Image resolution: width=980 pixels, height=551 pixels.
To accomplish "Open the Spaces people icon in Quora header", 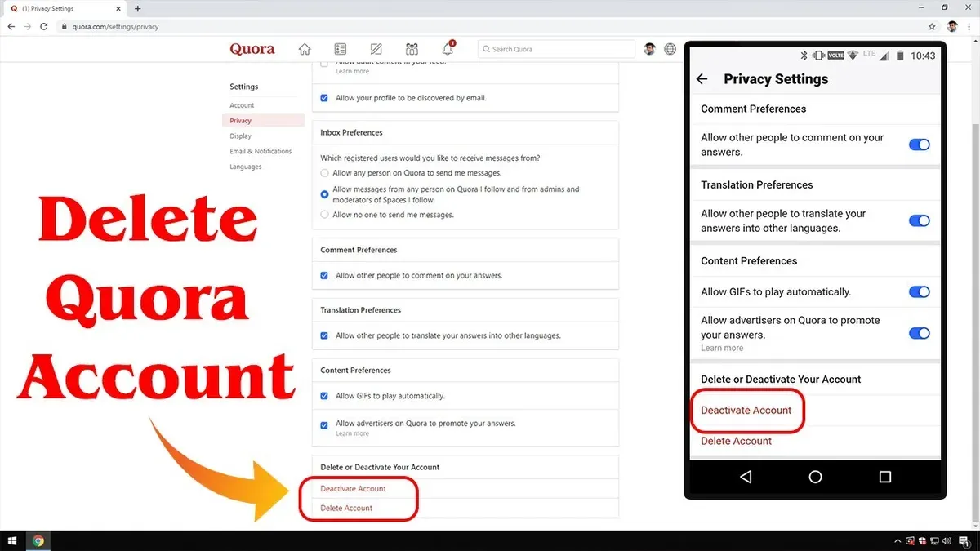I will (412, 49).
